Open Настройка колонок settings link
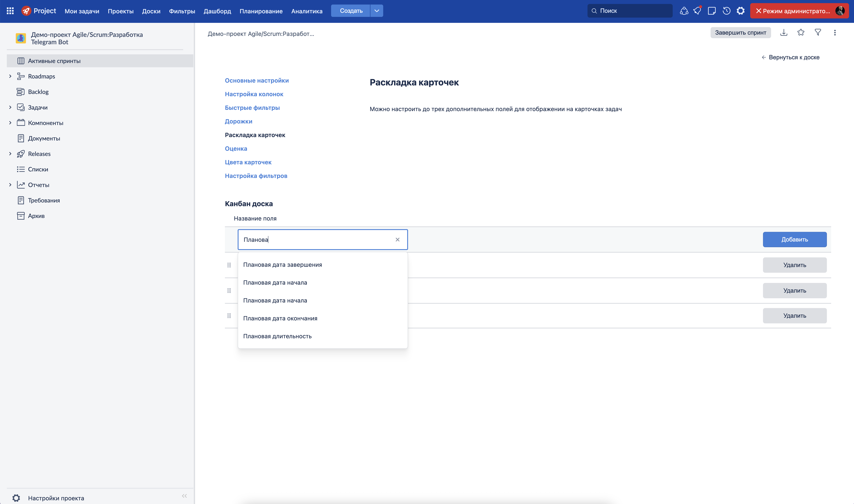The height and width of the screenshot is (504, 854). pos(254,94)
